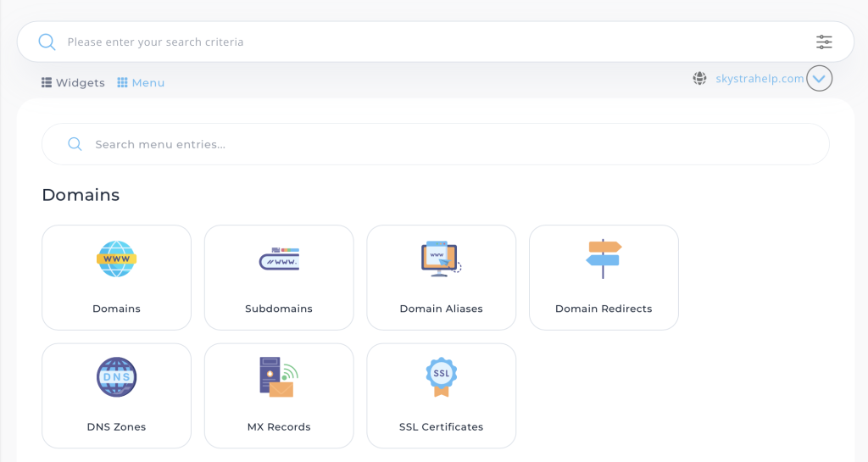Open the SSL Certificates badge icon
Viewport: 868px width, 462px height.
[x=441, y=377]
